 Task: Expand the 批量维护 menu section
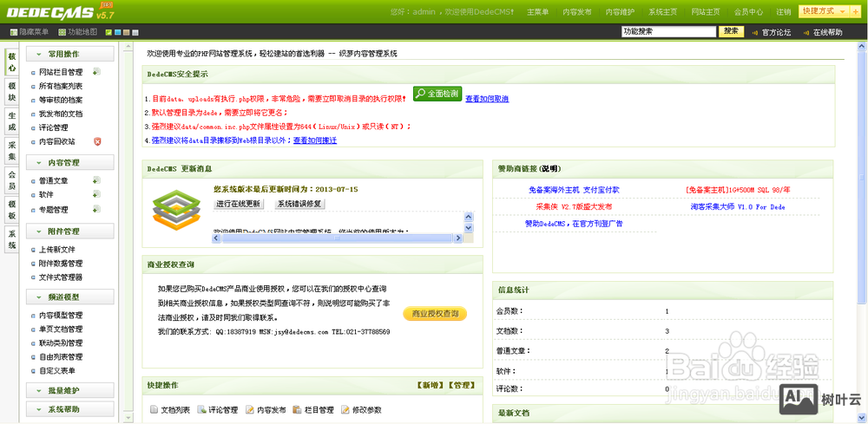[x=69, y=390]
